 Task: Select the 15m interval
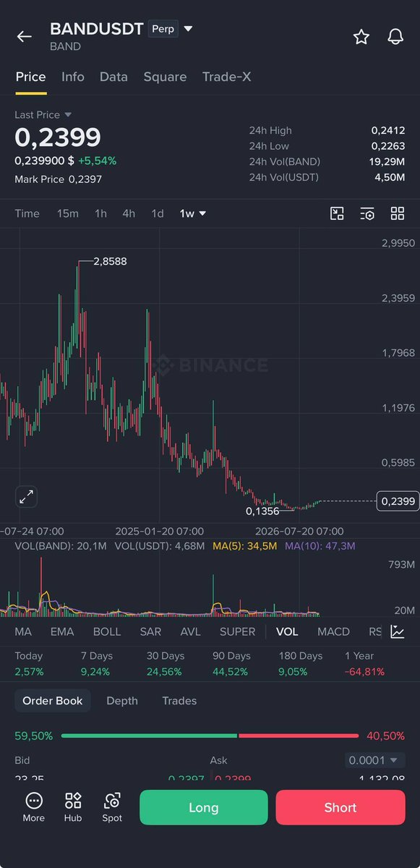(x=68, y=213)
